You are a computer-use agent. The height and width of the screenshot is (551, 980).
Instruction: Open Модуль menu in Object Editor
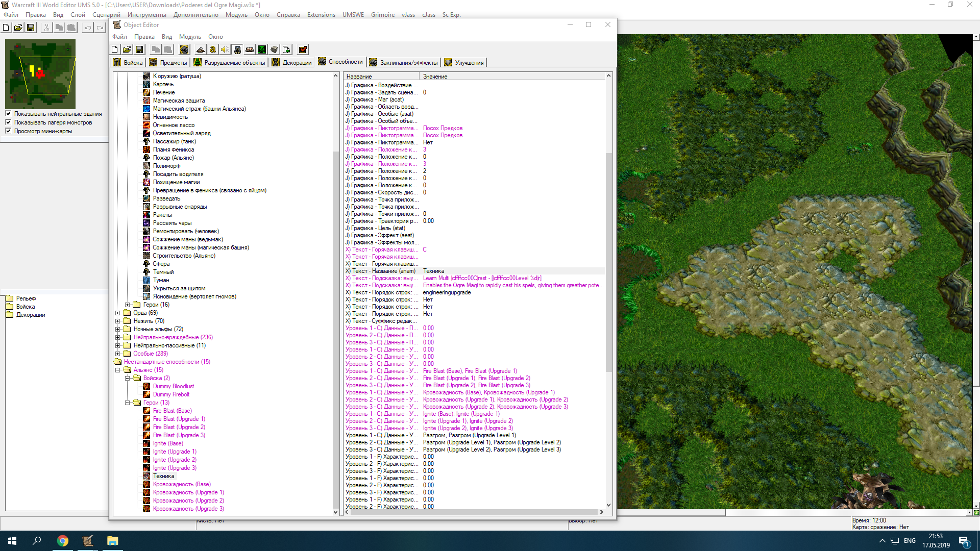tap(190, 37)
